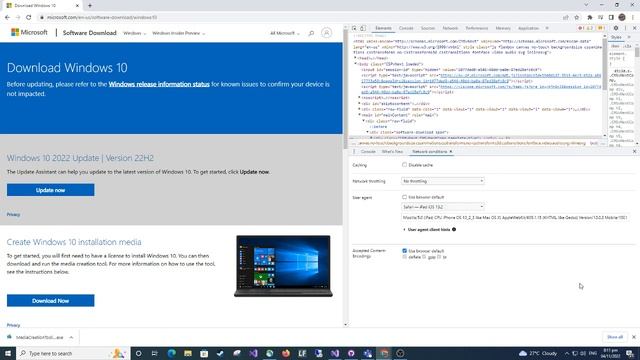Viewport: 640px width, 360px height.
Task: Enable the Disable cache checkbox
Action: (x=404, y=165)
